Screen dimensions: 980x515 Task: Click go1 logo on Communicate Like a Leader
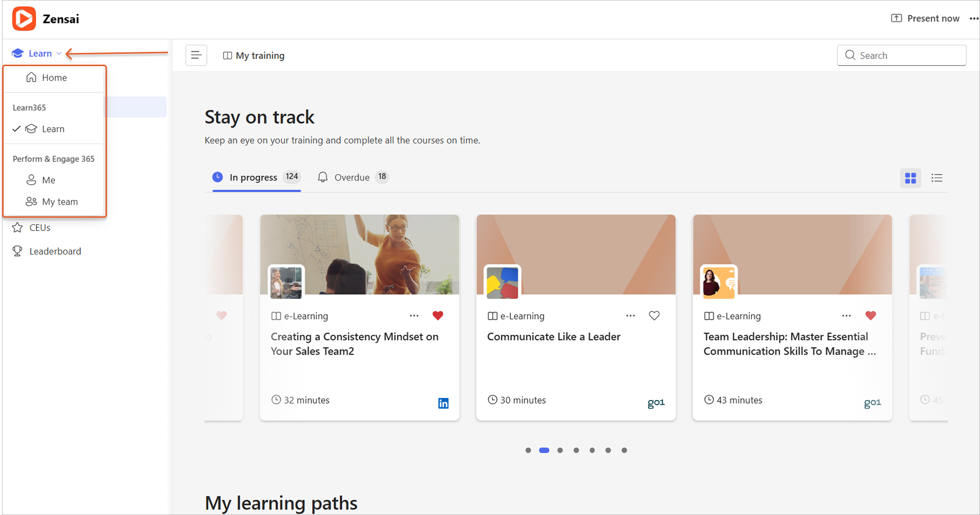(656, 403)
